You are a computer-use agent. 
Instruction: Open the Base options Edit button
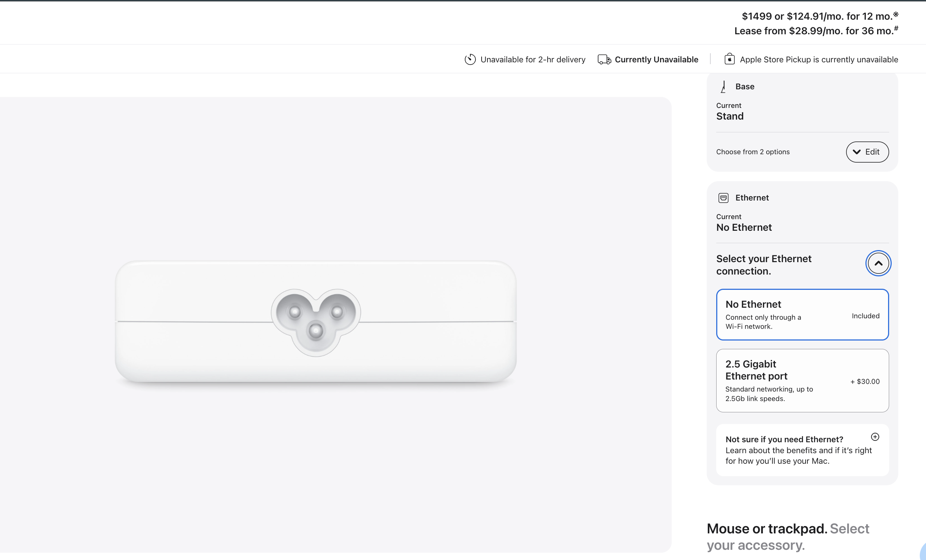click(867, 152)
